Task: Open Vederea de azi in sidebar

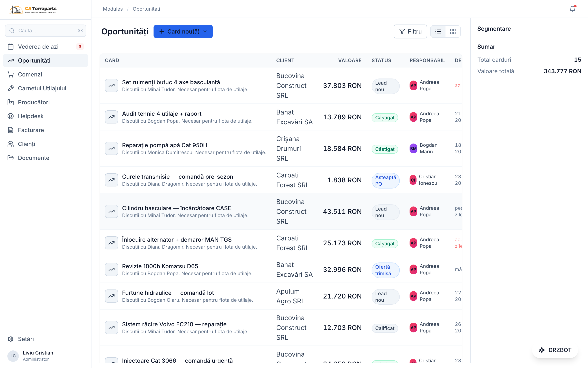Action: click(46, 47)
